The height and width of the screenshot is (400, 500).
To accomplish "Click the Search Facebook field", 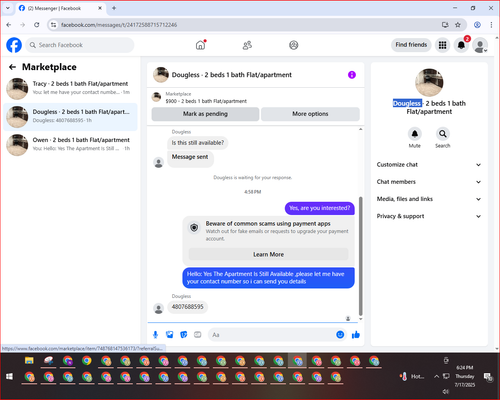I will tap(80, 45).
